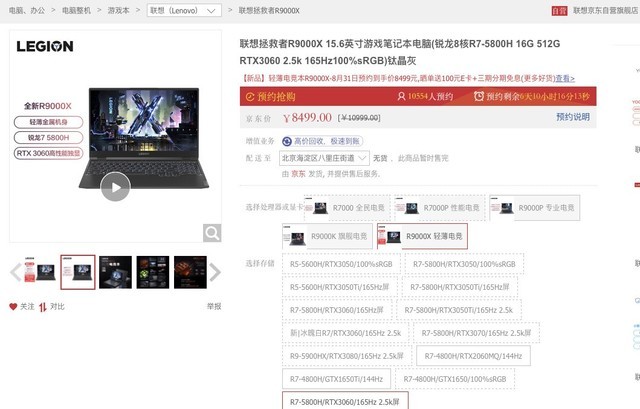Choose R7-4800H/GTX1650Ti/144Hz configuration

(337, 379)
